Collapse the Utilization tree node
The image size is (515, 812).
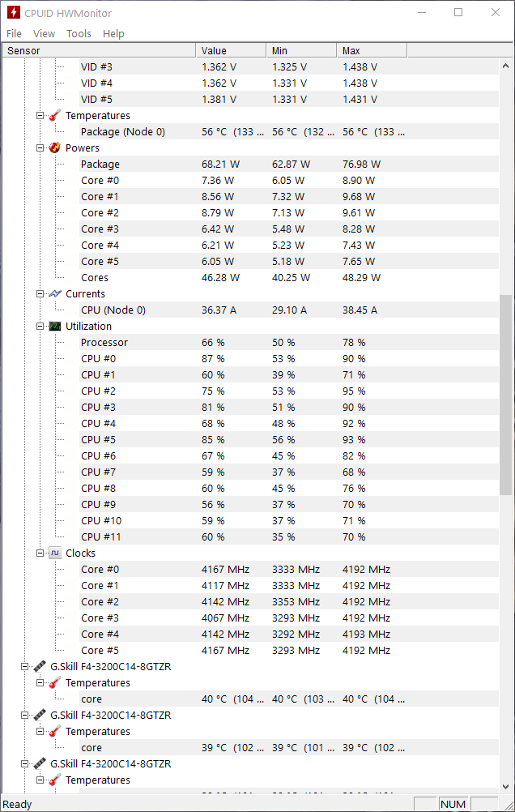click(40, 327)
